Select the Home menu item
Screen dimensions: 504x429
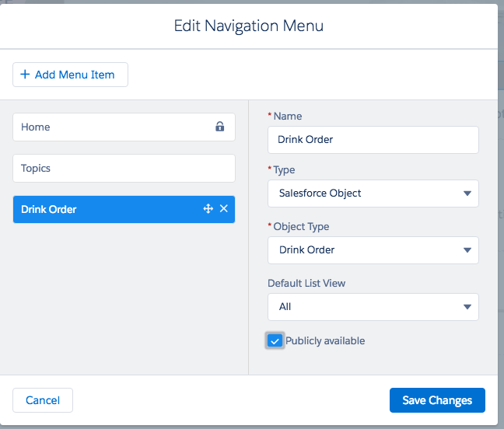pyautogui.click(x=109, y=127)
